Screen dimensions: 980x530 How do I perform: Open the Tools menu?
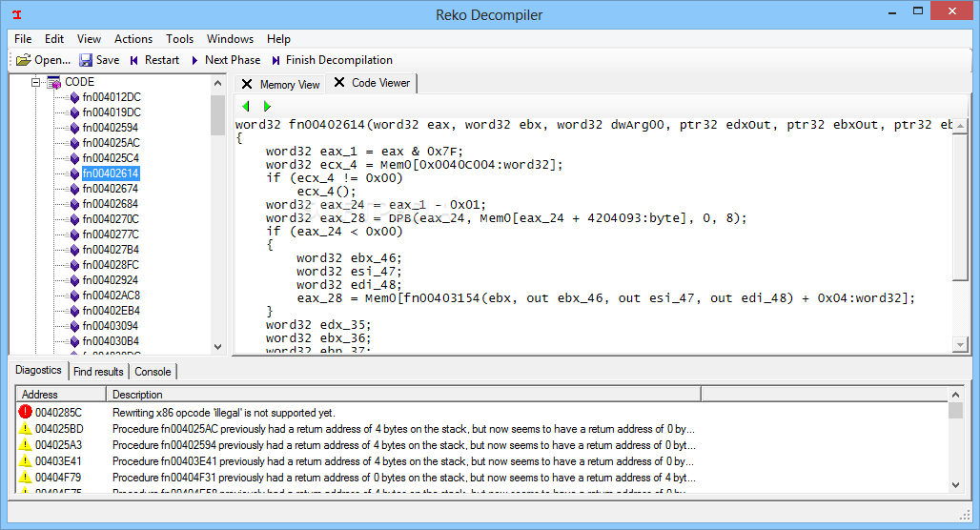pos(179,39)
